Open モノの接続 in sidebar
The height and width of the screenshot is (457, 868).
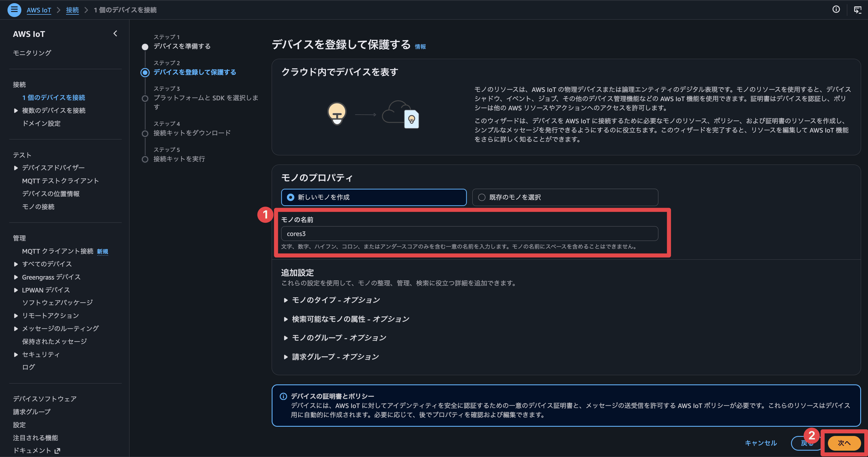[x=38, y=206]
